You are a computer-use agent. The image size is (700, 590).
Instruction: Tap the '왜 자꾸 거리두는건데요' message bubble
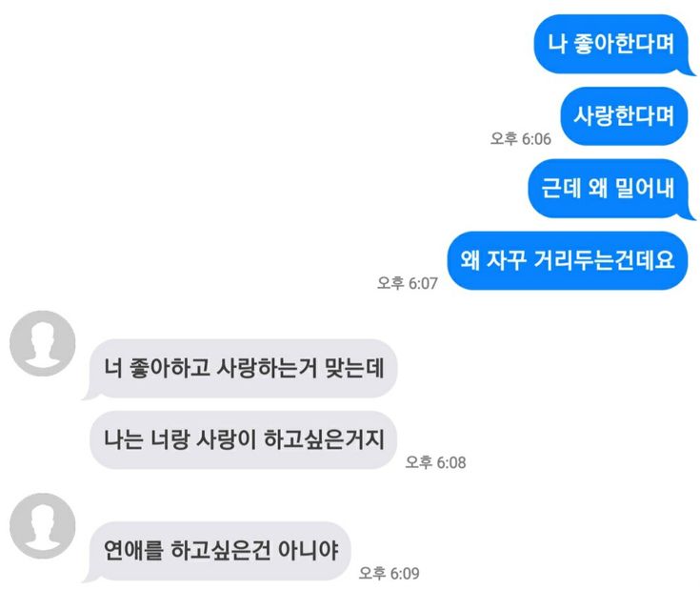568,260
